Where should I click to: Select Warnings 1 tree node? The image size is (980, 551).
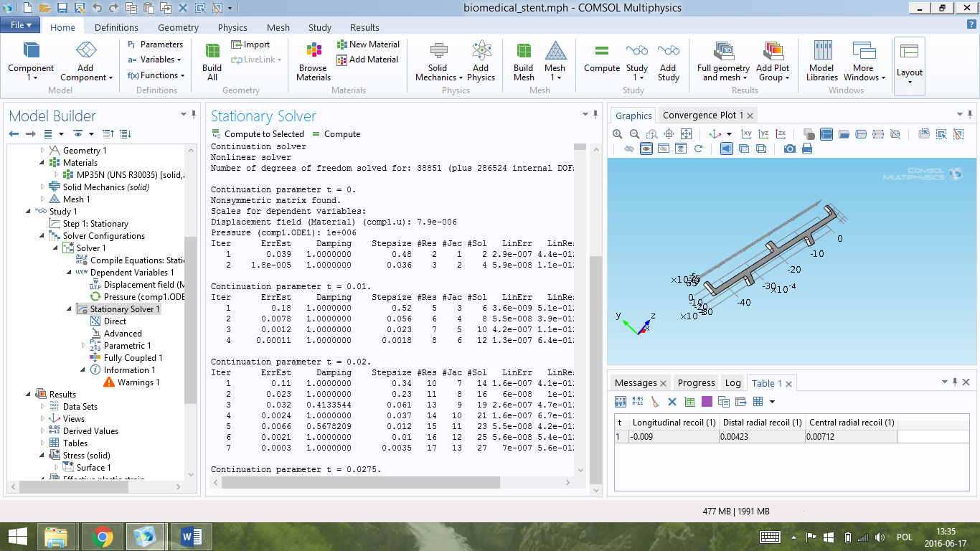point(132,382)
